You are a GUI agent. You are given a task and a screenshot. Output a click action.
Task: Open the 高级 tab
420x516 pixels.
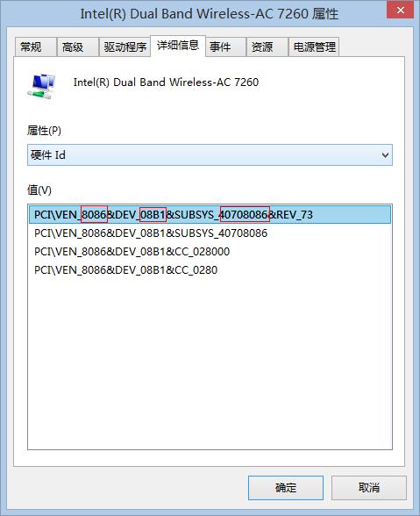(78, 47)
